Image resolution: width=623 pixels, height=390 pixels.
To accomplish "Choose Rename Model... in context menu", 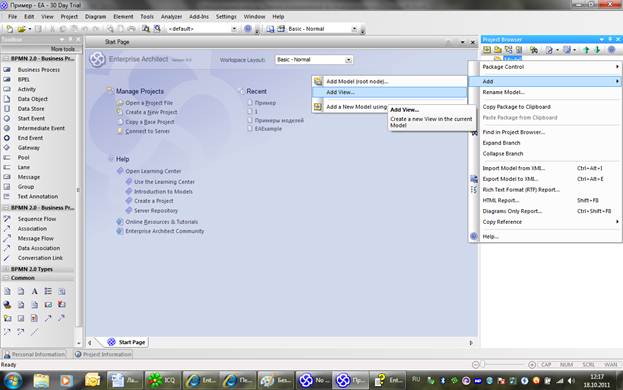I will tap(545, 92).
